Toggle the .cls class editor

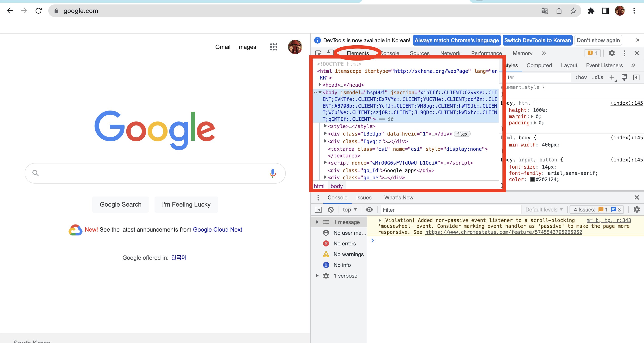click(597, 77)
